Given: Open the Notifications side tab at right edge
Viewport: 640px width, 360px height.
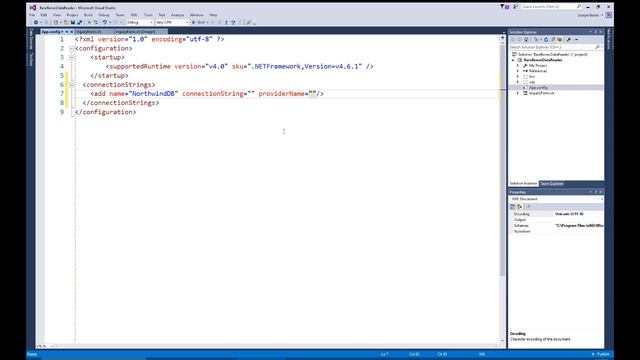Looking at the screenshot, I should click(x=609, y=39).
